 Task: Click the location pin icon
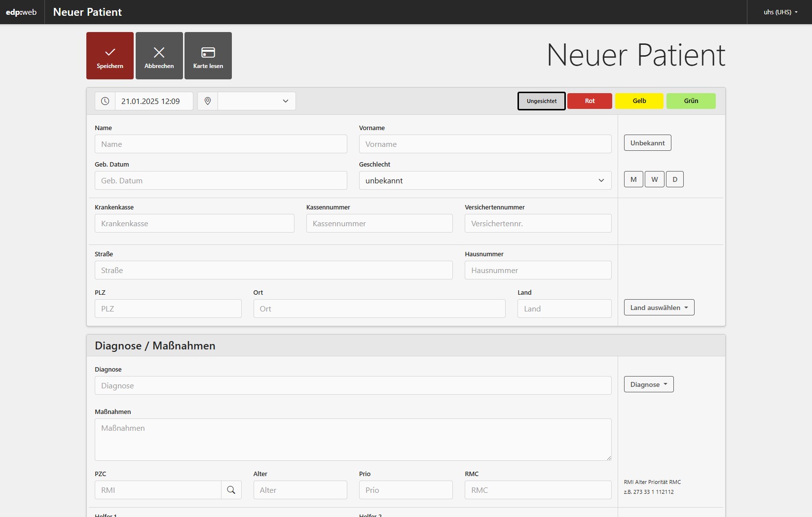click(208, 101)
